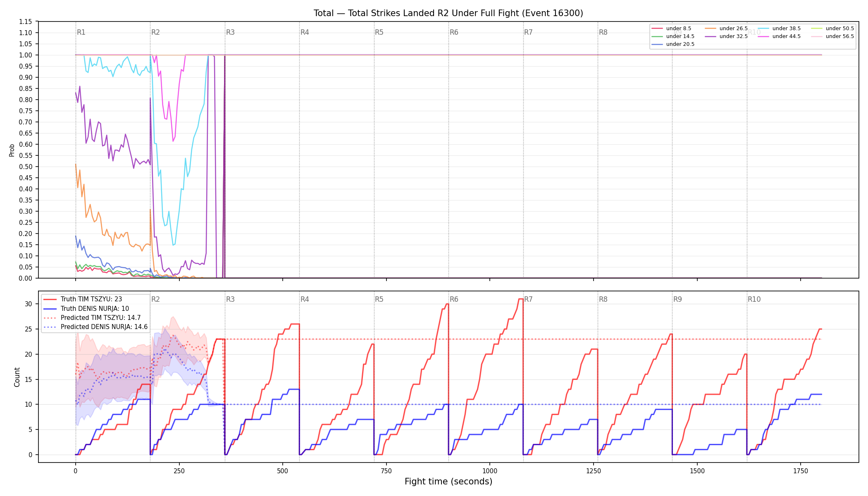Click the R4 round marker in the probability chart
The image size is (868, 496).
point(305,32)
